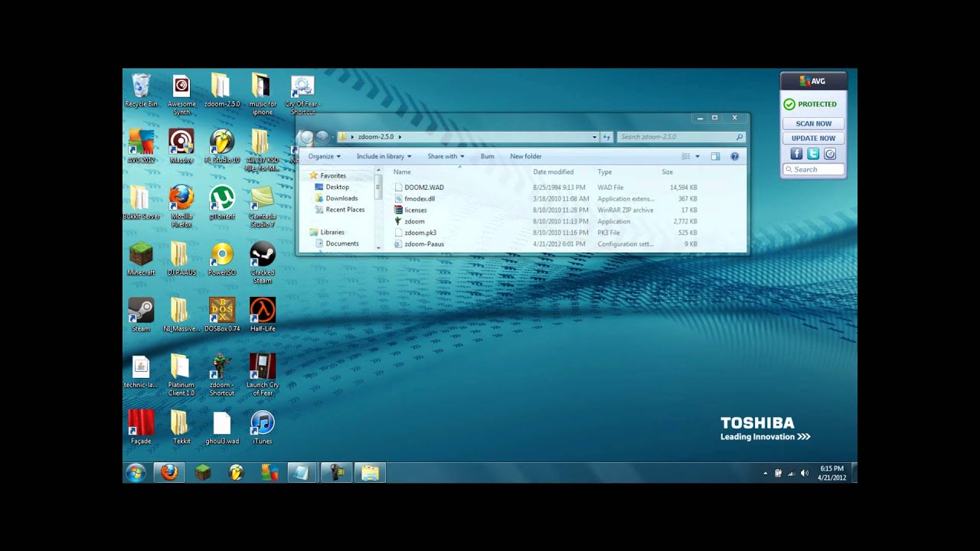Select the Cracked Steam shortcut

(263, 263)
